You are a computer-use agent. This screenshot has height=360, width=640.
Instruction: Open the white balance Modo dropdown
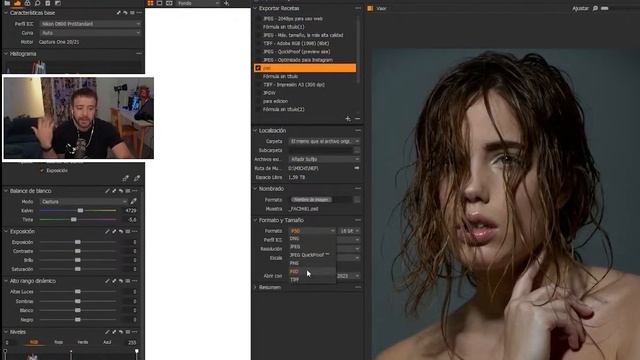tap(84, 202)
